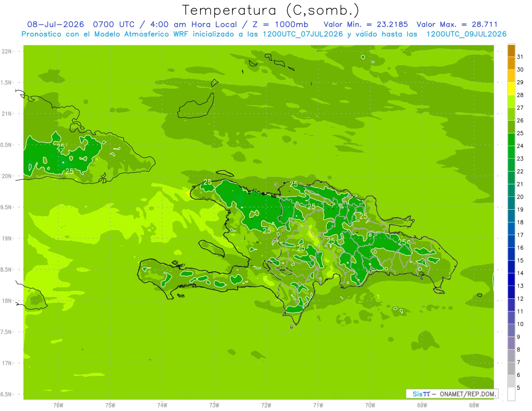Click the 18N latitude axis label
This screenshot has height=411, width=532.
point(7,301)
